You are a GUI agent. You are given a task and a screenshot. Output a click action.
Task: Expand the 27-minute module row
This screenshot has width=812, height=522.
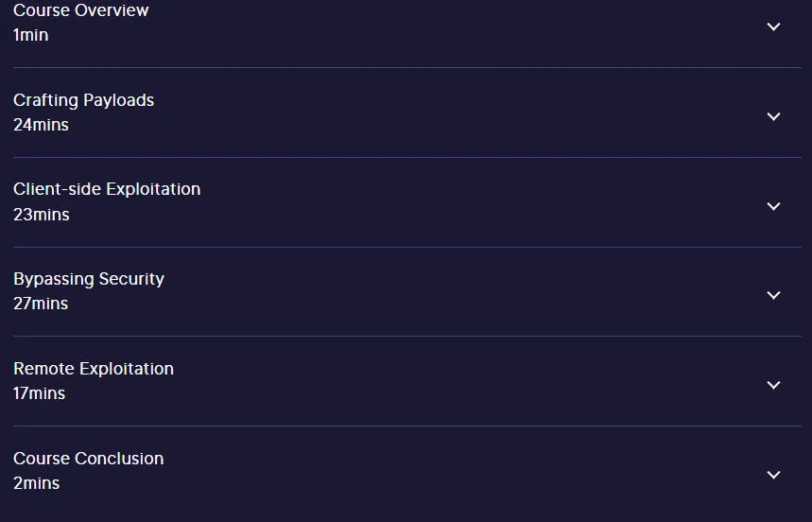click(407, 291)
